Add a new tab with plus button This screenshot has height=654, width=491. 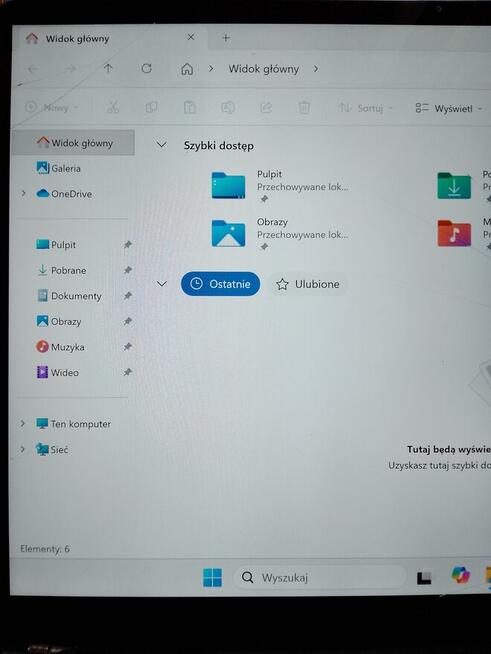click(x=226, y=38)
